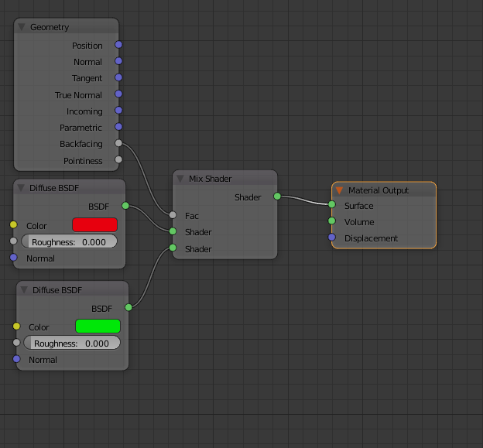Click Normal input socket of red Diffuse
483x448 pixels.
[x=14, y=257]
